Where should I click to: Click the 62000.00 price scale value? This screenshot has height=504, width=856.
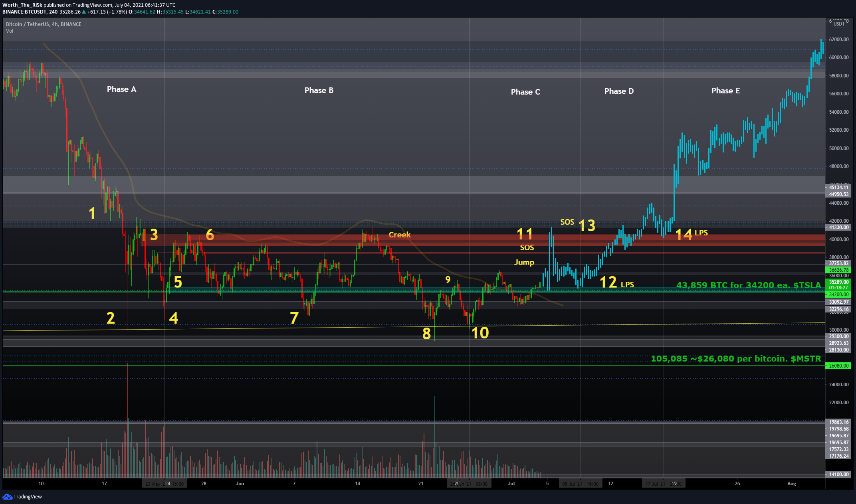click(x=838, y=39)
